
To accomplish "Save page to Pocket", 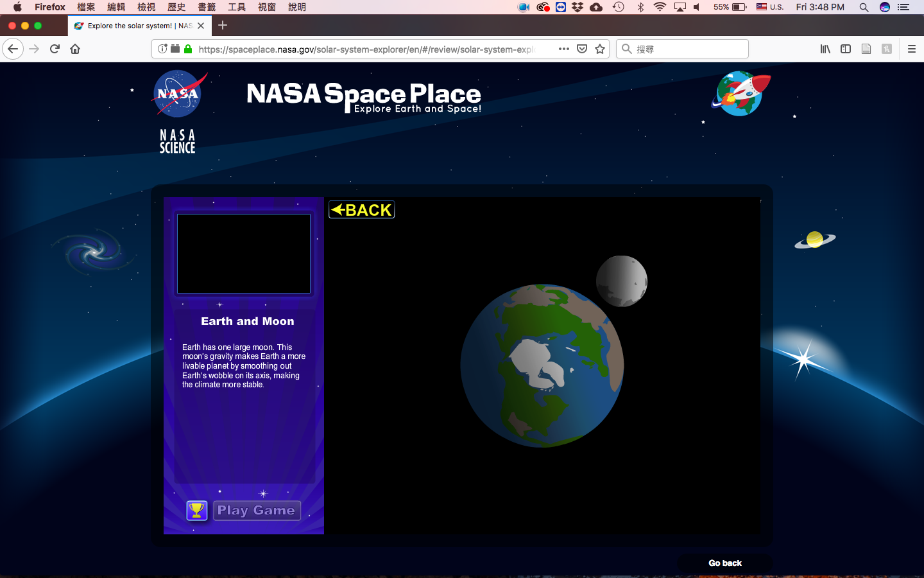I will [582, 48].
